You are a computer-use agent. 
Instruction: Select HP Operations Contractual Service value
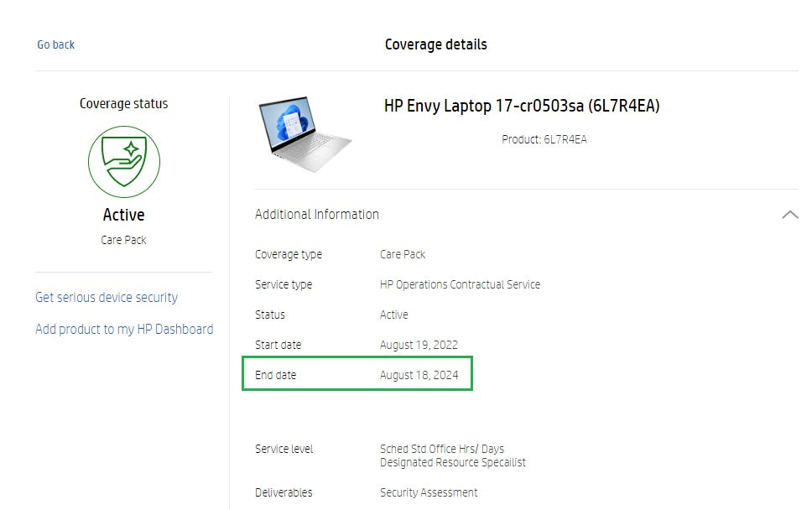click(460, 284)
